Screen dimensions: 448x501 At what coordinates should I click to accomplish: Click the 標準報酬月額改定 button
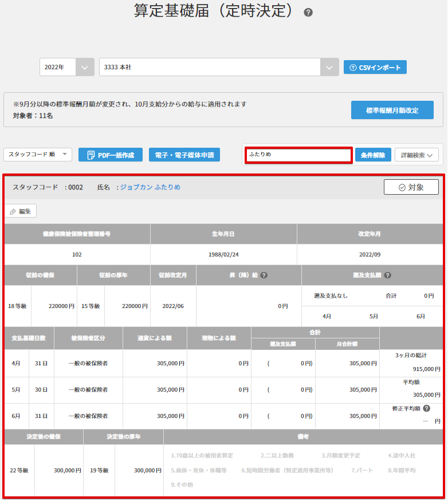pyautogui.click(x=392, y=111)
